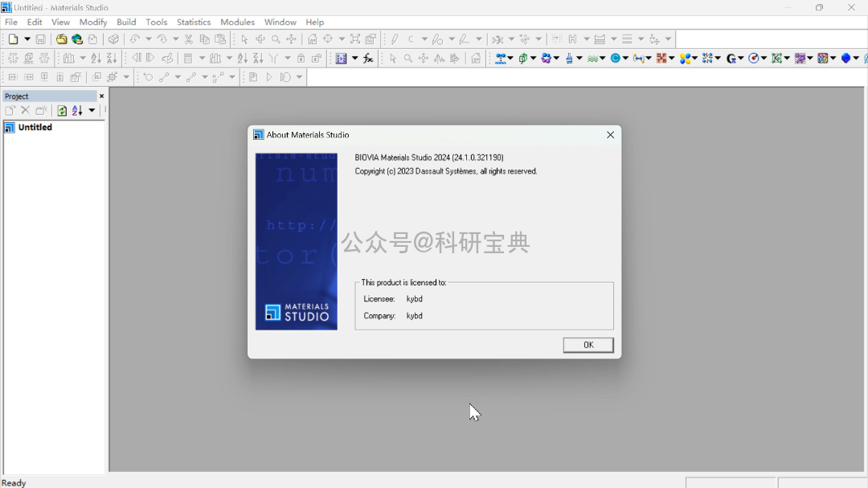Select the Untitled project tree item

click(35, 128)
